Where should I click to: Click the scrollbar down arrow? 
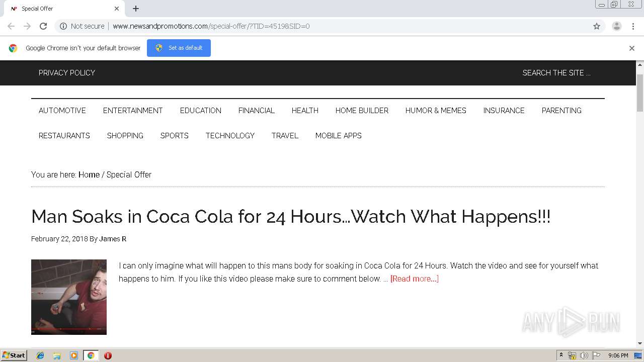click(x=640, y=343)
